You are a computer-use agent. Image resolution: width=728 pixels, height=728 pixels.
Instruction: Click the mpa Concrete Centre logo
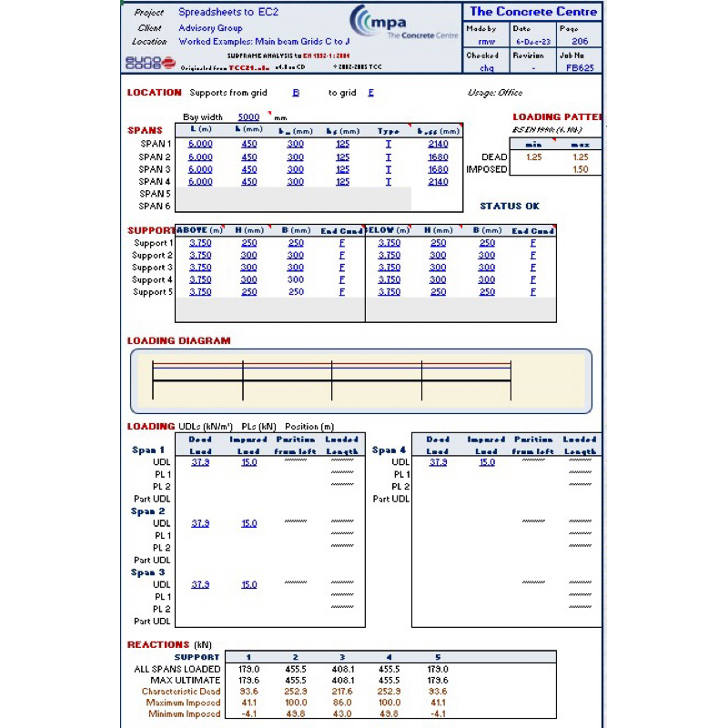[403, 23]
